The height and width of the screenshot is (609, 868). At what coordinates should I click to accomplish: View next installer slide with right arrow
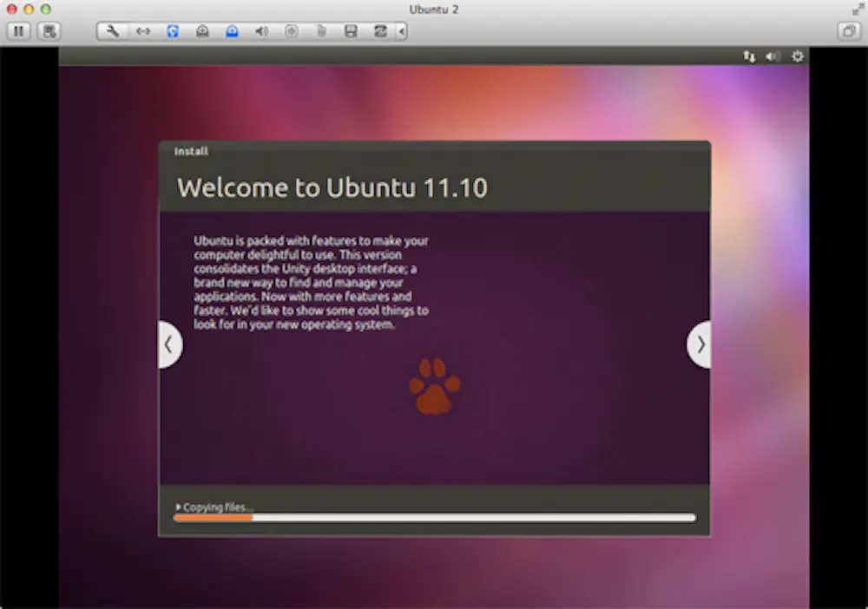[700, 344]
